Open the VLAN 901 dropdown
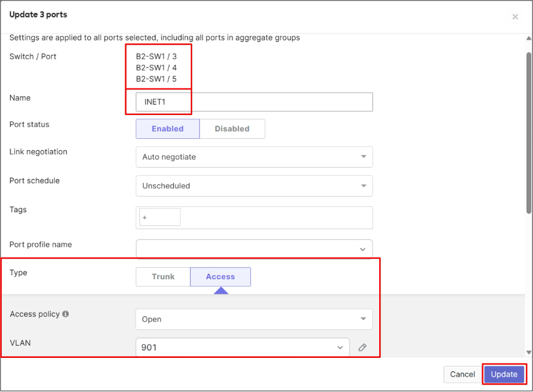 click(x=243, y=347)
